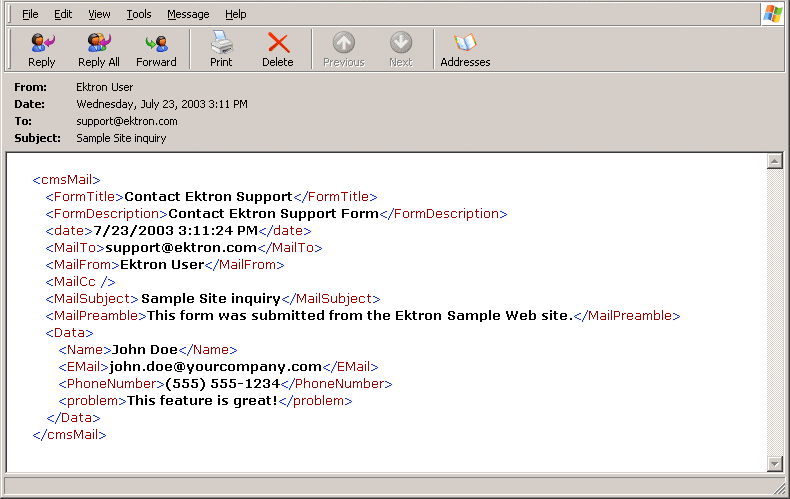
Task: Open the File menu
Action: (30, 14)
